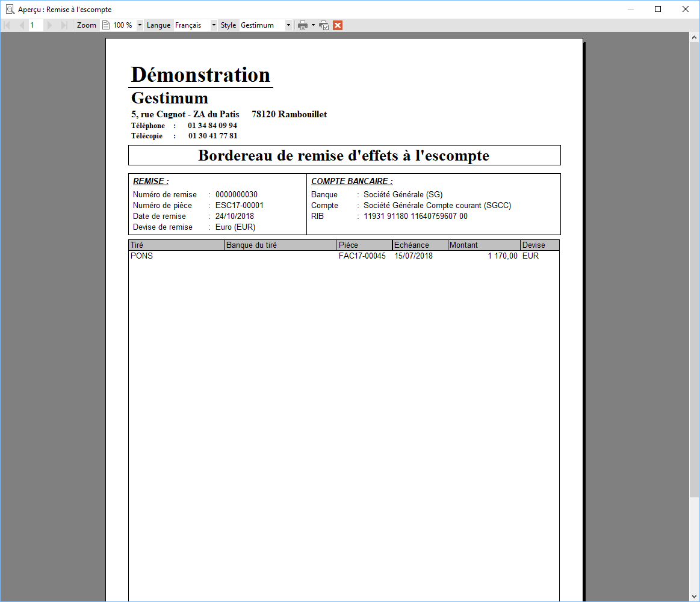Click the page number input field
The height and width of the screenshot is (602, 700).
[36, 25]
